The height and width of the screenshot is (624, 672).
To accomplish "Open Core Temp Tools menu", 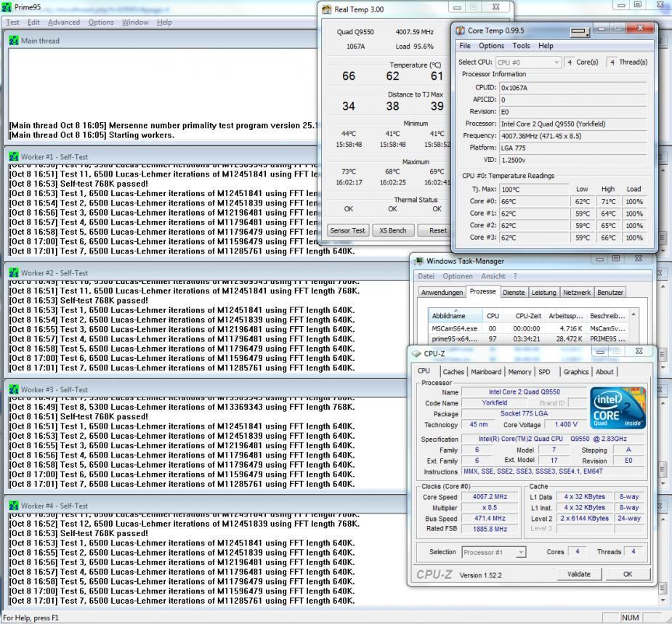I will 521,46.
